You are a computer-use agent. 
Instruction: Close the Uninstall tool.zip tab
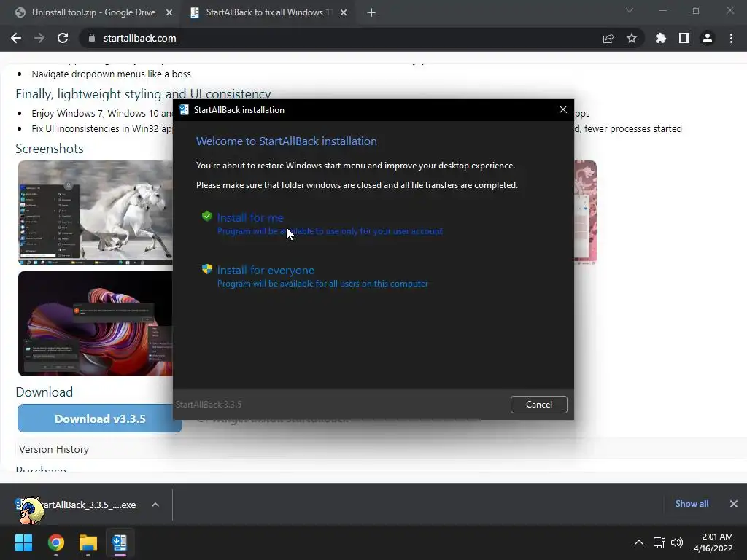169,13
